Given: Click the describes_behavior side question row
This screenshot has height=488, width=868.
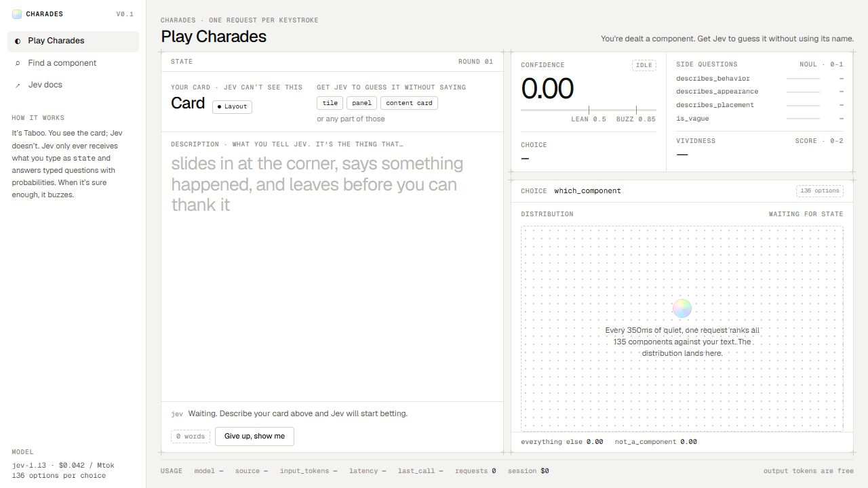Looking at the screenshot, I should 759,79.
